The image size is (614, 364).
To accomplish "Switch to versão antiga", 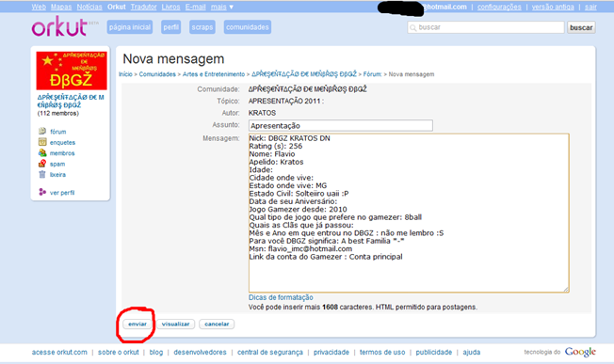I will (x=553, y=7).
